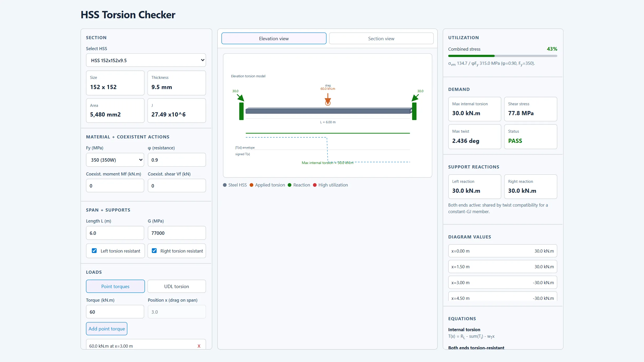Click the Max internal torsion diagram annotation

(327, 163)
